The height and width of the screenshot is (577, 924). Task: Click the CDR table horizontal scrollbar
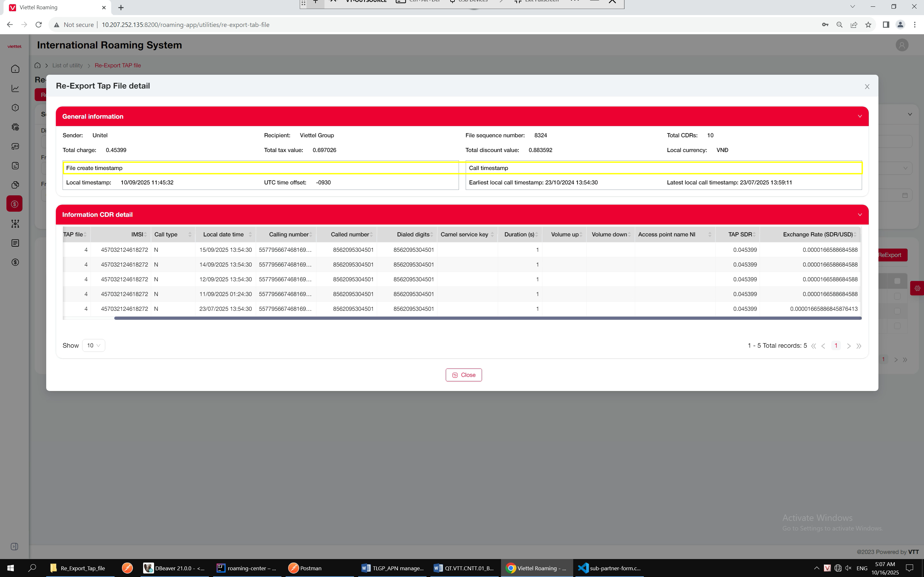[x=488, y=318]
